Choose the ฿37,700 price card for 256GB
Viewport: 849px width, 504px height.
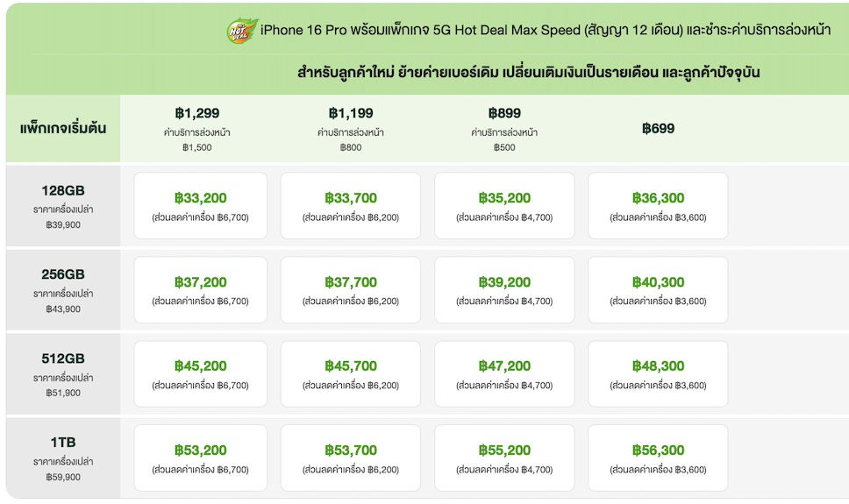[351, 290]
